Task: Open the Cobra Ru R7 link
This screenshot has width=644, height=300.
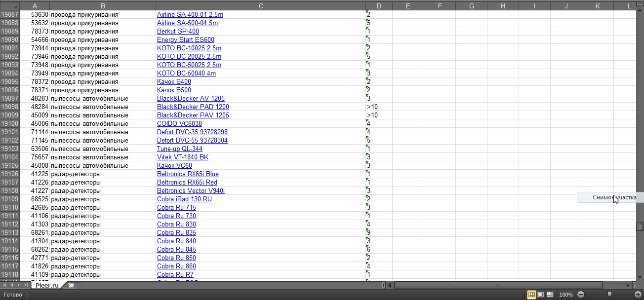Action: pyautogui.click(x=175, y=275)
